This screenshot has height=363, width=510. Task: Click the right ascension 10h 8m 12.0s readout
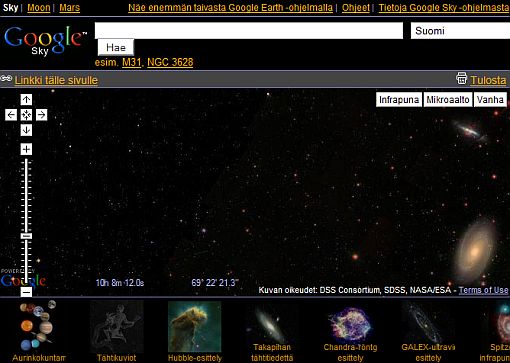tap(120, 283)
